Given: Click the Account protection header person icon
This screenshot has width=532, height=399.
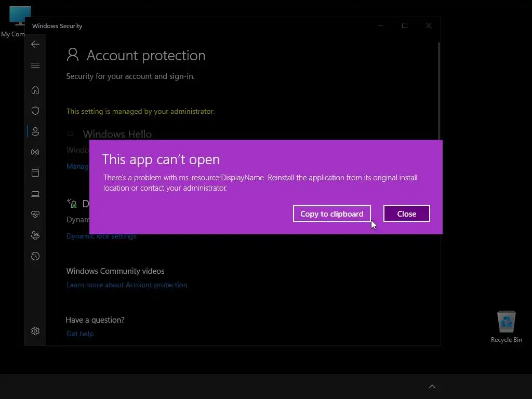Looking at the screenshot, I should [x=73, y=55].
